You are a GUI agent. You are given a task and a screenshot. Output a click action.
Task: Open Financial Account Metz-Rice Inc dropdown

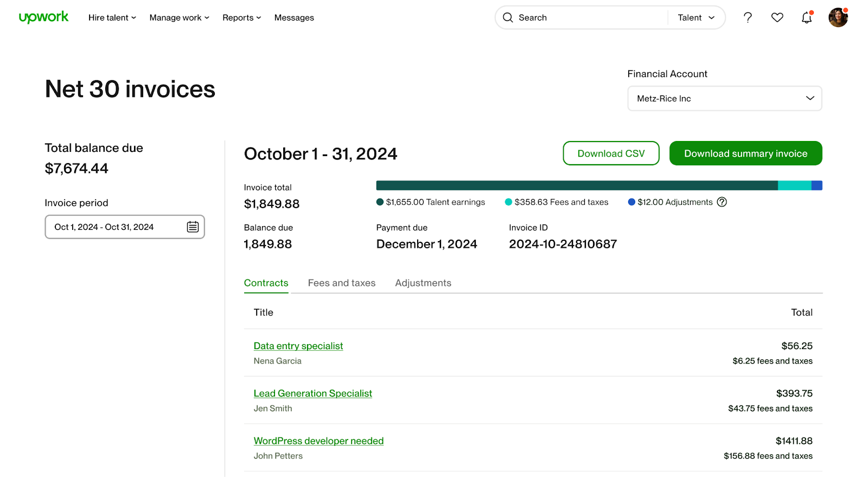(724, 99)
